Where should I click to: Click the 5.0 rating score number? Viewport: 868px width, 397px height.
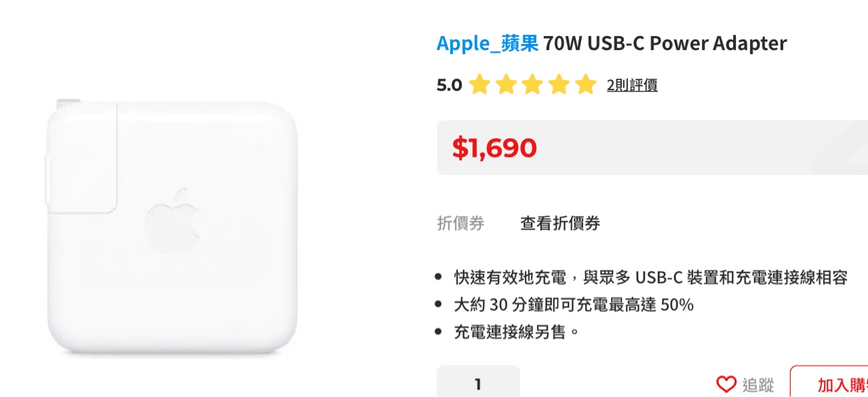pos(449,86)
